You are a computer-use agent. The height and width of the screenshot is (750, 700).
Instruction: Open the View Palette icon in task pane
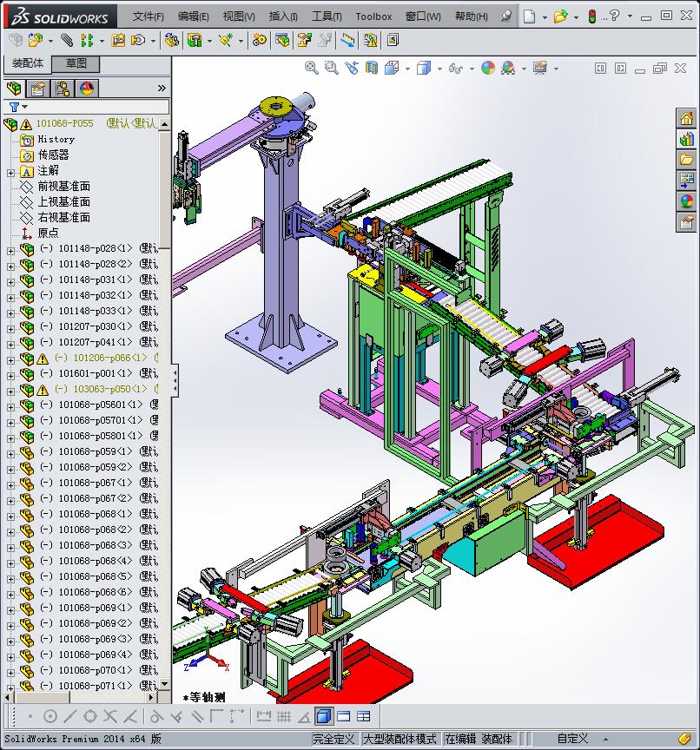tap(686, 181)
